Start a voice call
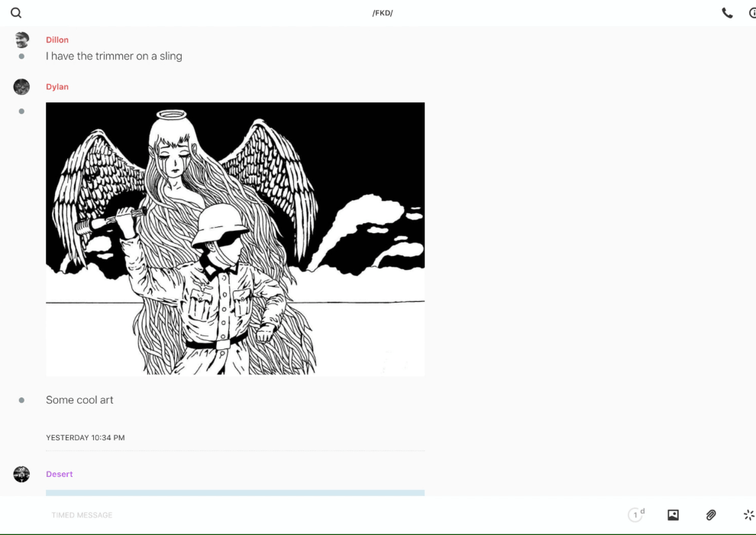This screenshot has height=535, width=756. [x=727, y=13]
